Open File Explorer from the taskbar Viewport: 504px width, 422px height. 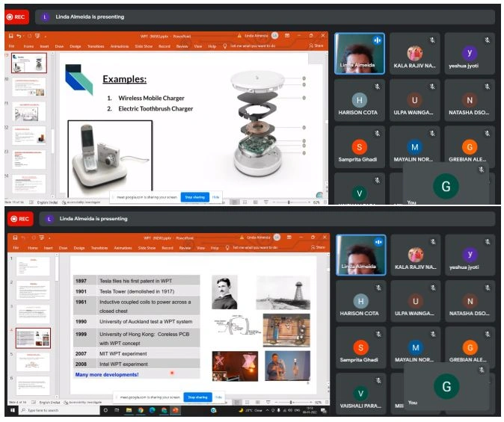point(129,411)
